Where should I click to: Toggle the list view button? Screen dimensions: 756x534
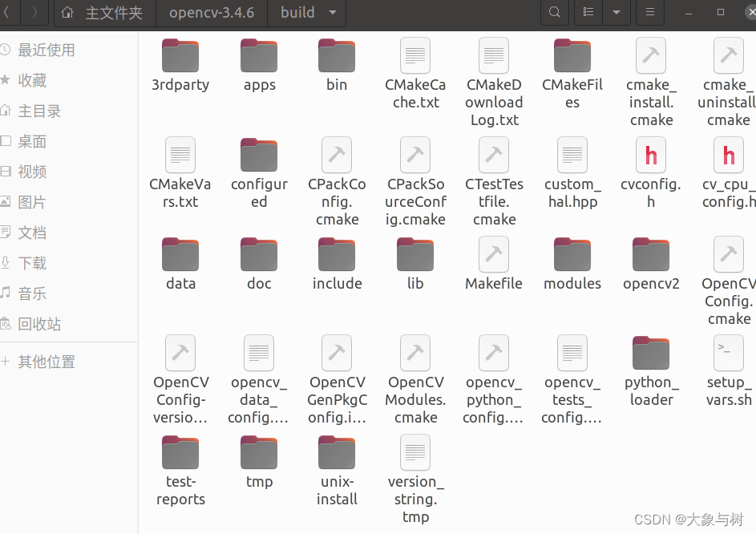588,12
